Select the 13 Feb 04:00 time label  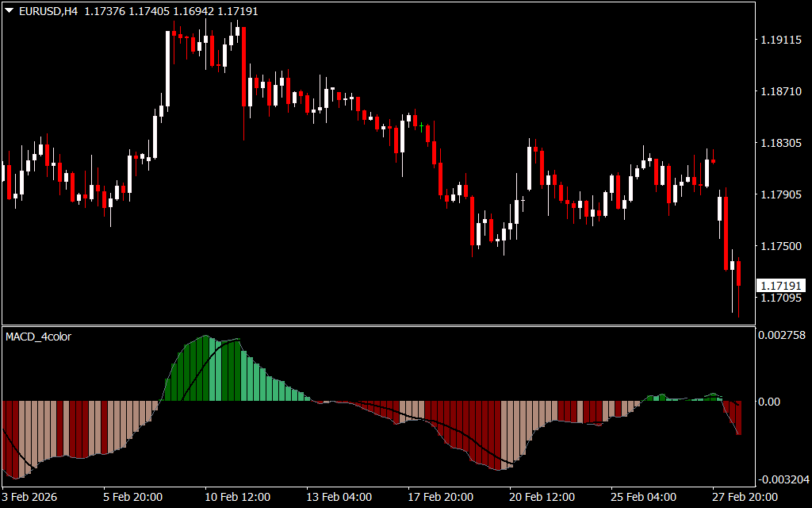click(x=339, y=497)
